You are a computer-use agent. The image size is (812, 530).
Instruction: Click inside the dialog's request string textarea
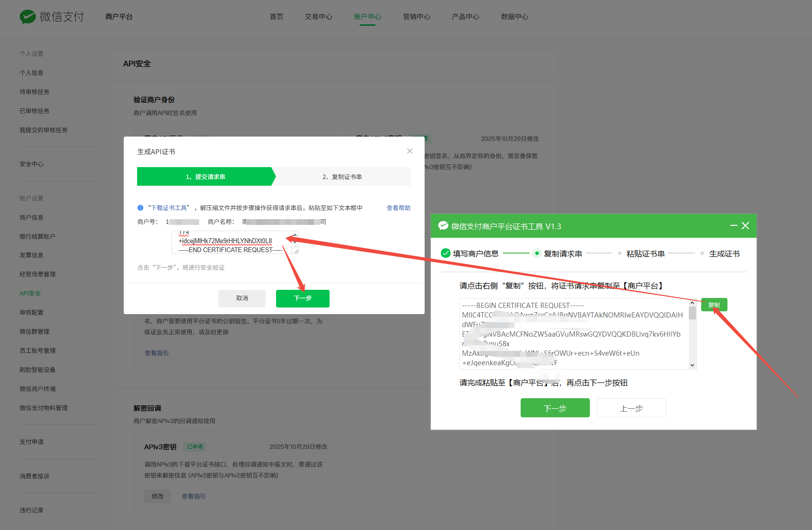[229, 243]
